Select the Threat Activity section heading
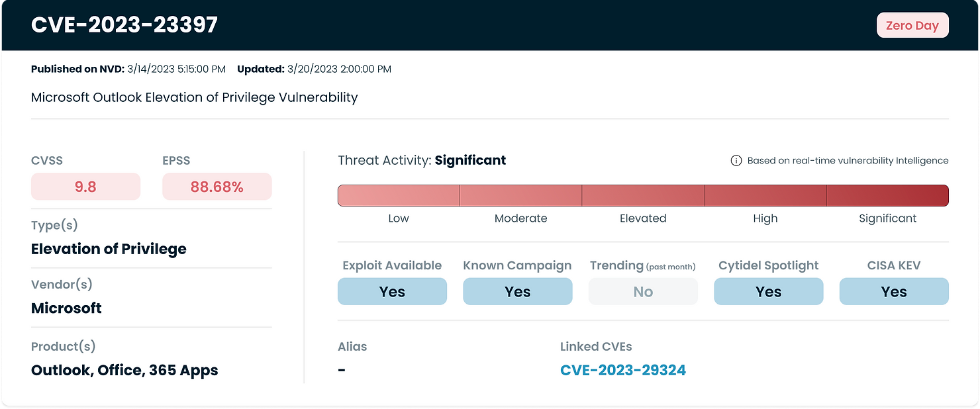 click(383, 160)
